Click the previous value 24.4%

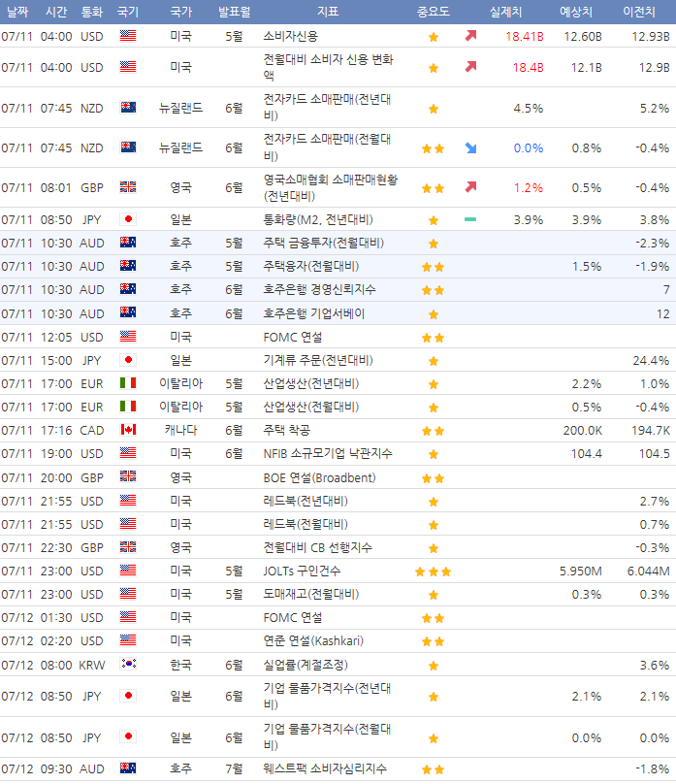[x=651, y=361]
